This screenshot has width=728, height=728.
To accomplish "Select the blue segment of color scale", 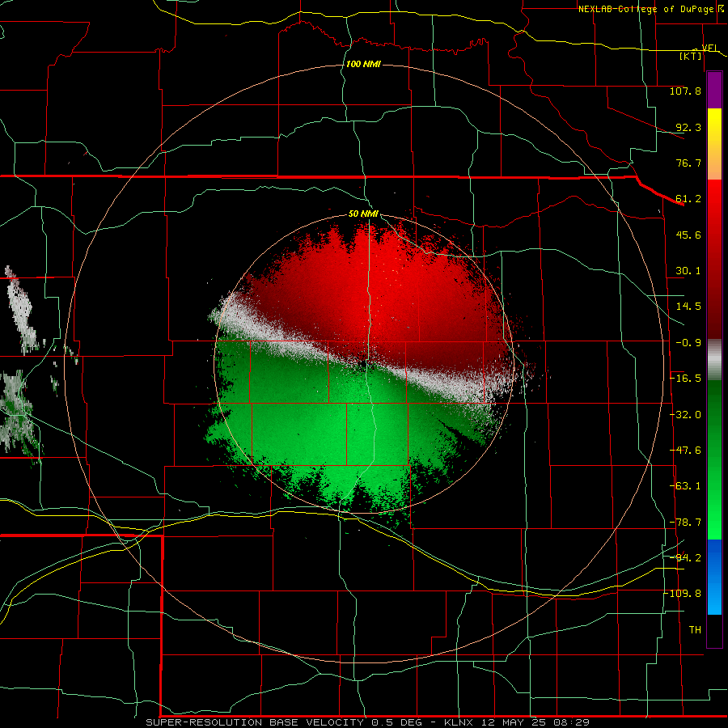I will pyautogui.click(x=714, y=577).
